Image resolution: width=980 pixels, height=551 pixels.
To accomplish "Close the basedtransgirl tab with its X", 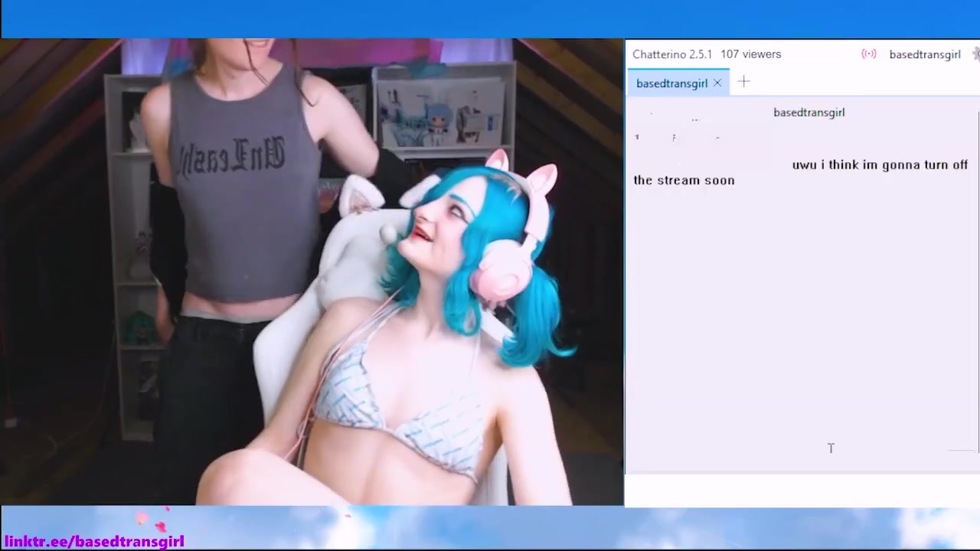I will click(717, 83).
